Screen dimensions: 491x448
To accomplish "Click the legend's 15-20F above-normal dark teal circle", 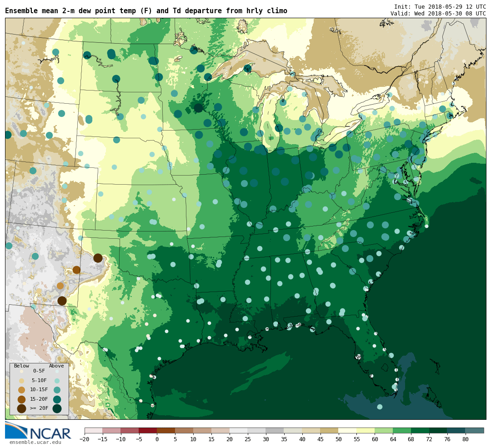I will pyautogui.click(x=57, y=399).
